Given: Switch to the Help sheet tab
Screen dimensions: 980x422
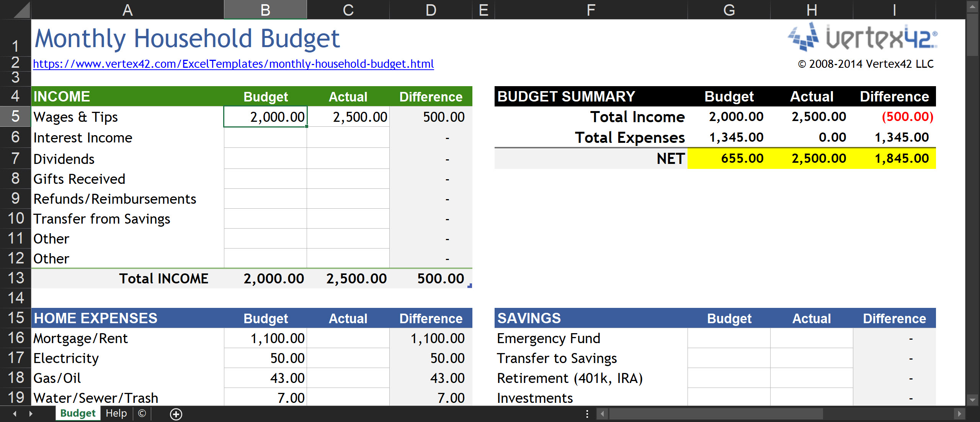Looking at the screenshot, I should 116,414.
